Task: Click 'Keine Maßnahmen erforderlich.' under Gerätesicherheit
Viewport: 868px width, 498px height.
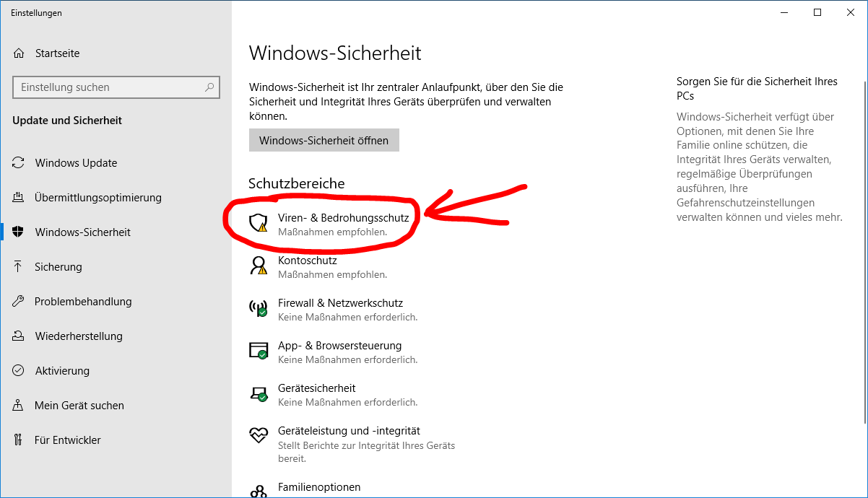Action: coord(347,403)
